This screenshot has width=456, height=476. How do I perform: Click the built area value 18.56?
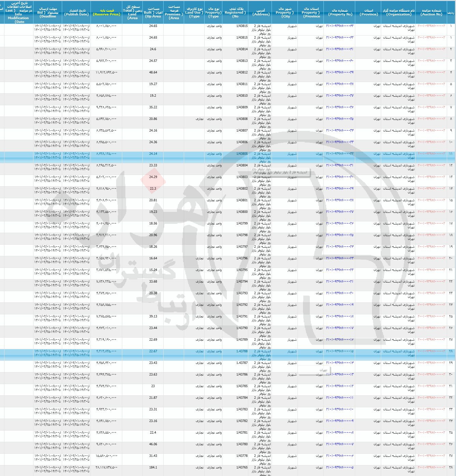pos(153,223)
